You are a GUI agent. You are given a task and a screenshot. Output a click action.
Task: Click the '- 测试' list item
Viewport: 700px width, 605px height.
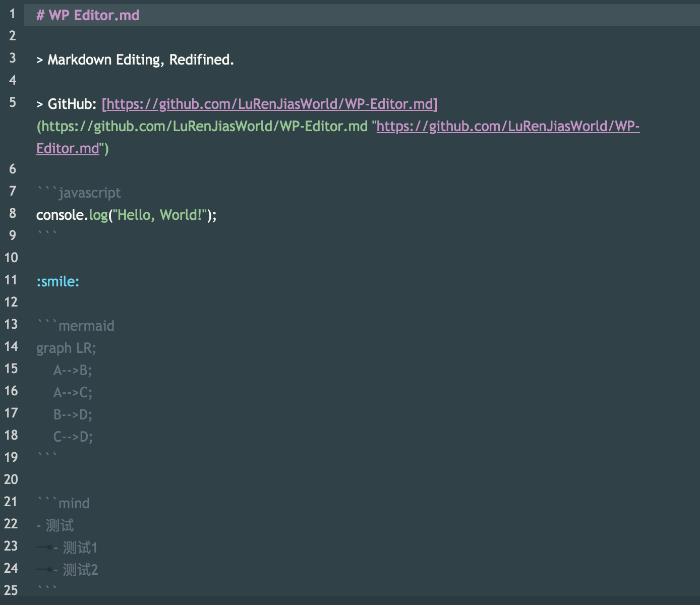point(55,525)
